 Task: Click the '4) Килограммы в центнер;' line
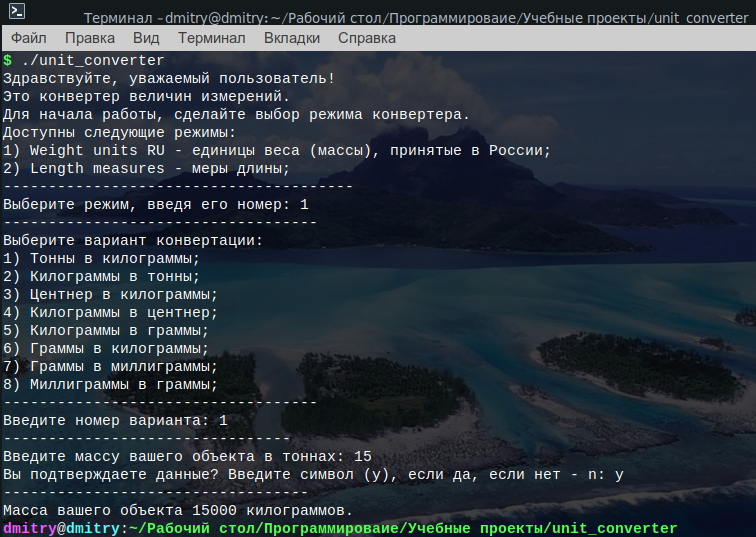[x=110, y=312]
